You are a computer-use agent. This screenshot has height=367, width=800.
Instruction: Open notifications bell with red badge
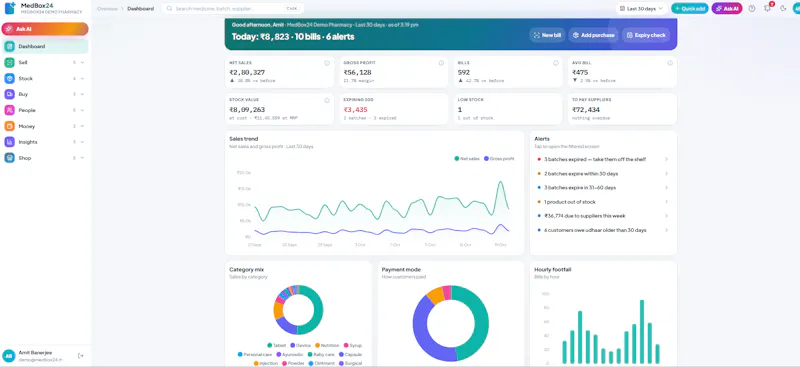768,8
